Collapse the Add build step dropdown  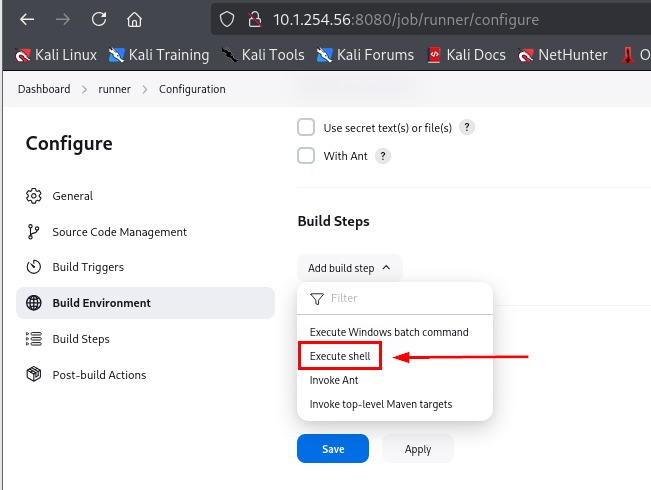click(x=349, y=268)
